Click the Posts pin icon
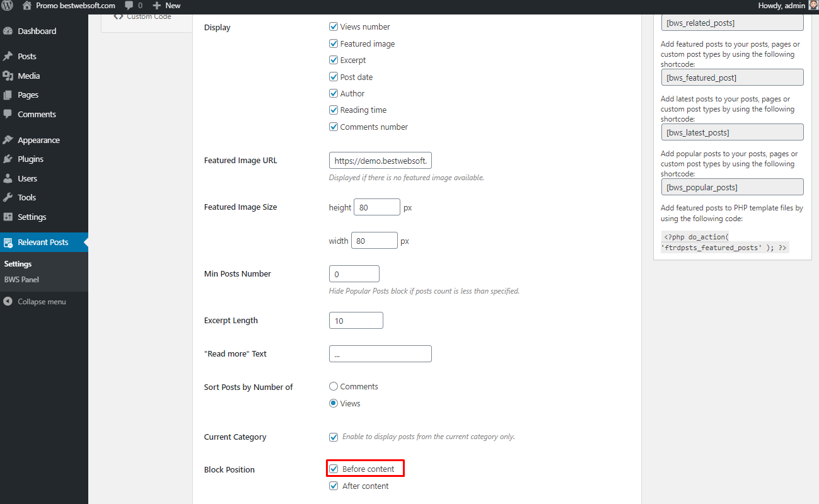This screenshot has width=819, height=504. click(8, 56)
